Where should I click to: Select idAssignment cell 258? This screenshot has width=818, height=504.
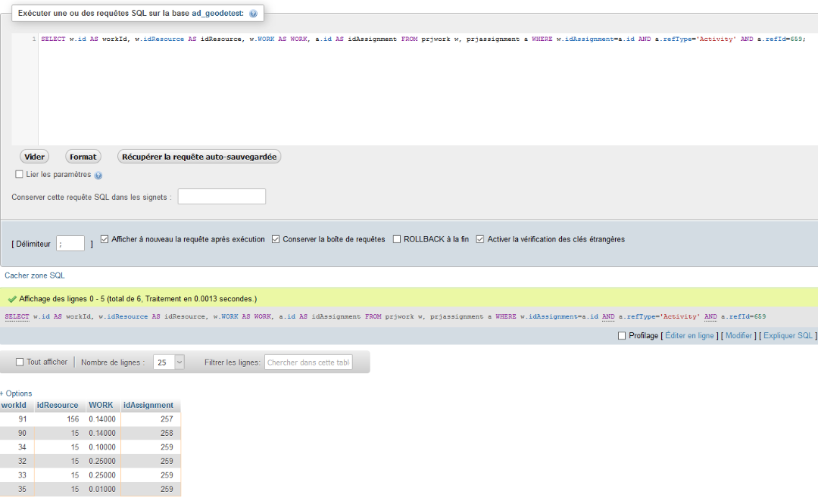click(x=151, y=433)
